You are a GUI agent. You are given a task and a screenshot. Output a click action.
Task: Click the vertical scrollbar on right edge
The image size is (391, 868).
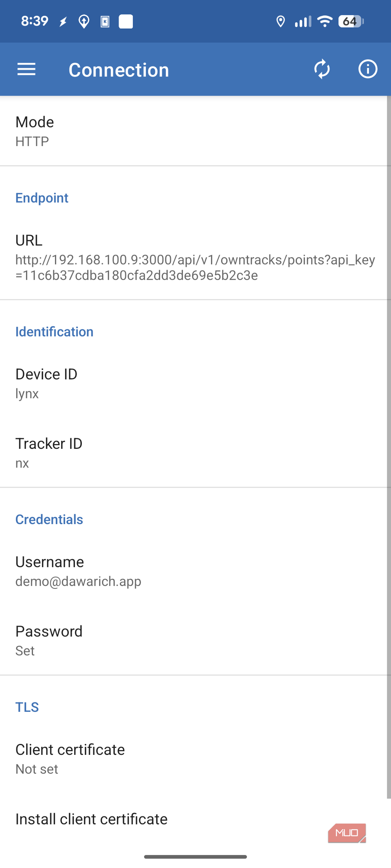[389, 447]
